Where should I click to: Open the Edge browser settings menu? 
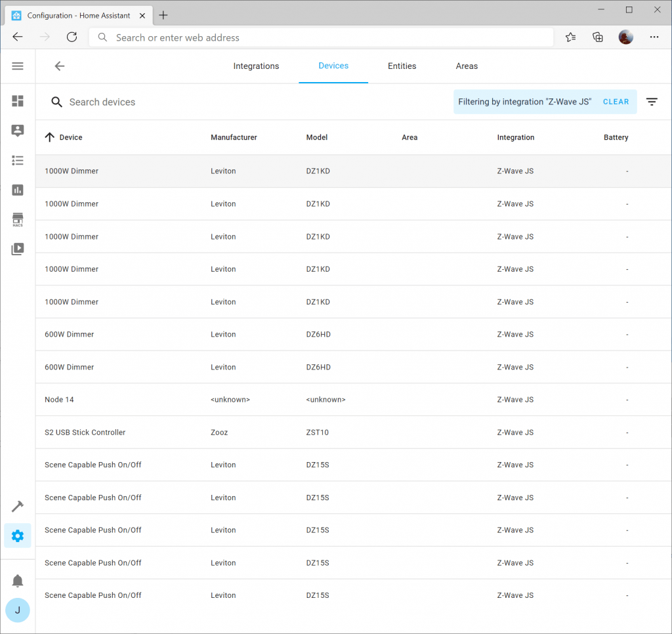(x=654, y=37)
